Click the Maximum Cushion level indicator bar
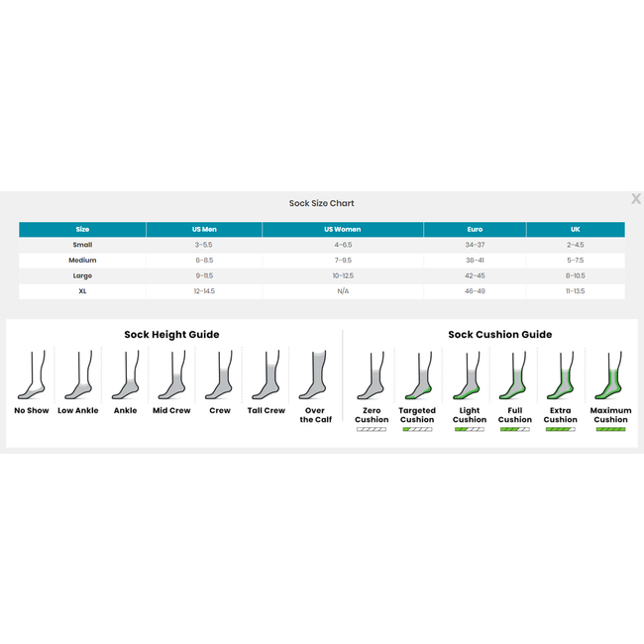 tap(610, 430)
